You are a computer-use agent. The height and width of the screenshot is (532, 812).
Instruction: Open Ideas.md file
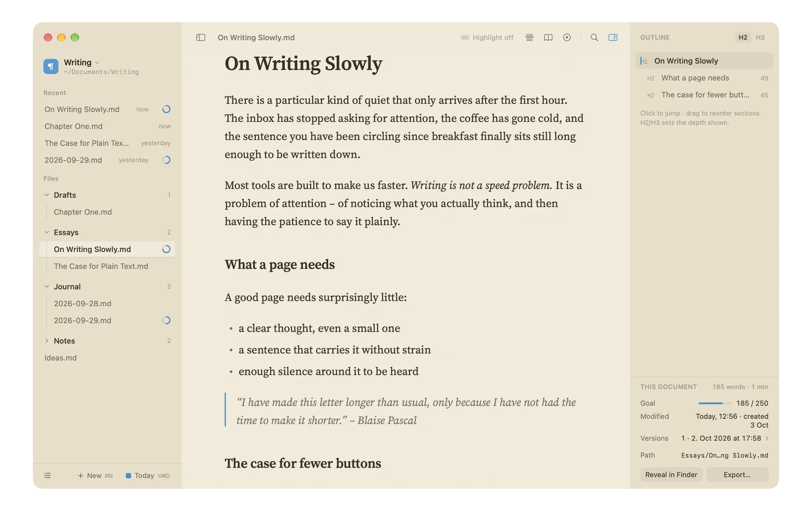click(107, 358)
